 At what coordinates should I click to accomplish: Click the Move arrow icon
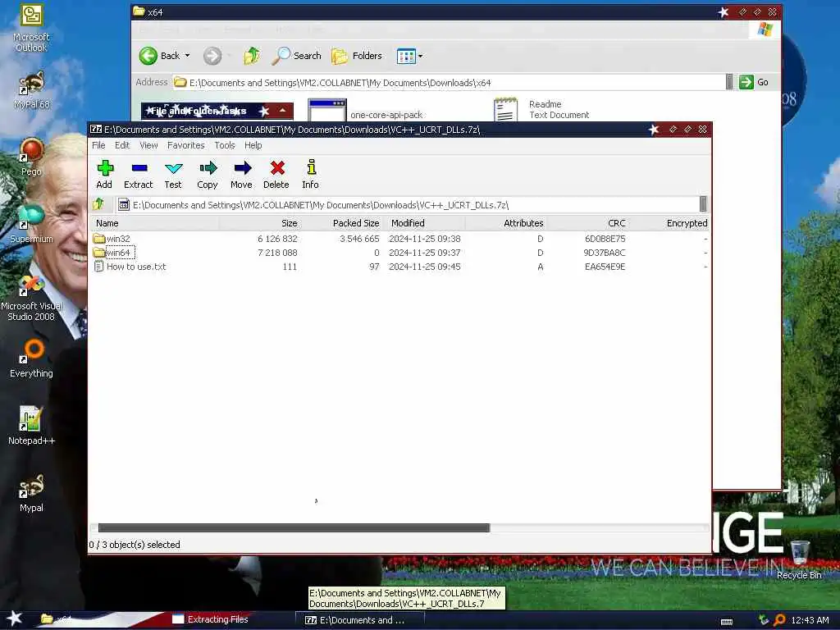tap(242, 175)
